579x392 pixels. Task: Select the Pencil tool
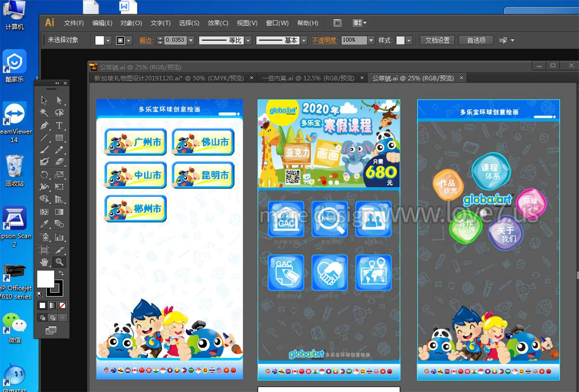[x=59, y=149]
